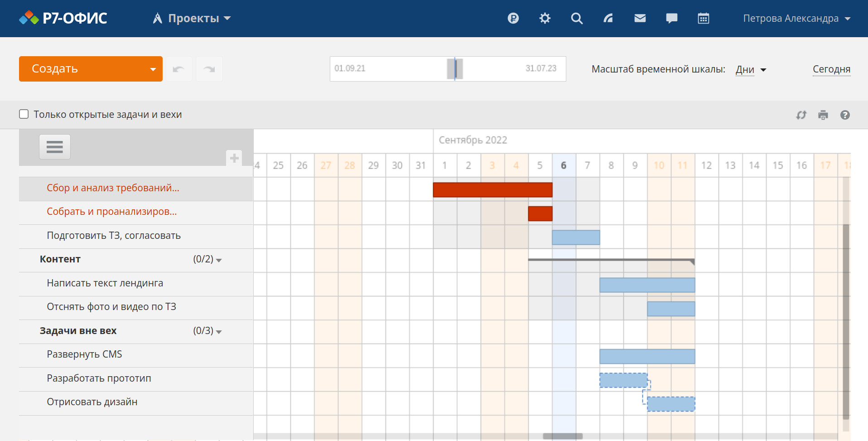Click the vertical scrollbar thumb
The image size is (868, 441).
(x=846, y=322)
